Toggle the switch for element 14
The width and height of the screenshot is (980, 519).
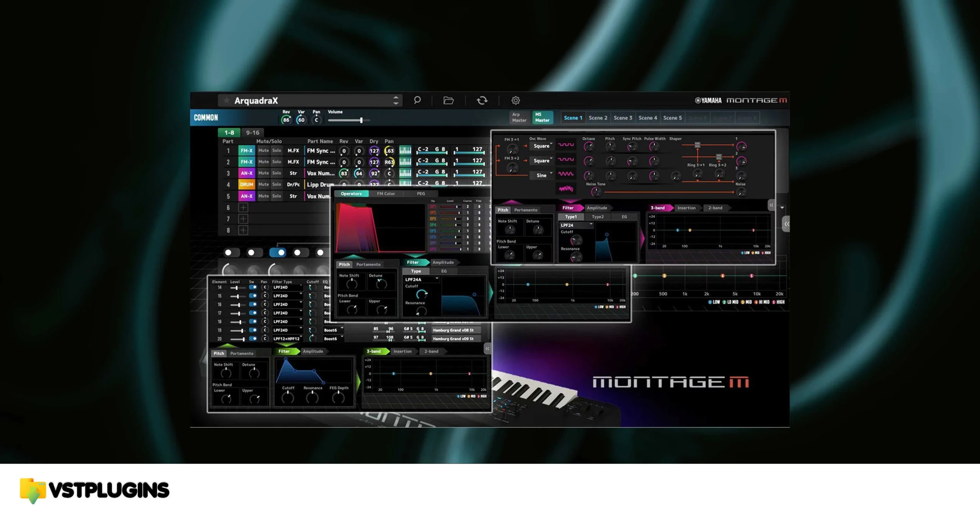pos(253,287)
